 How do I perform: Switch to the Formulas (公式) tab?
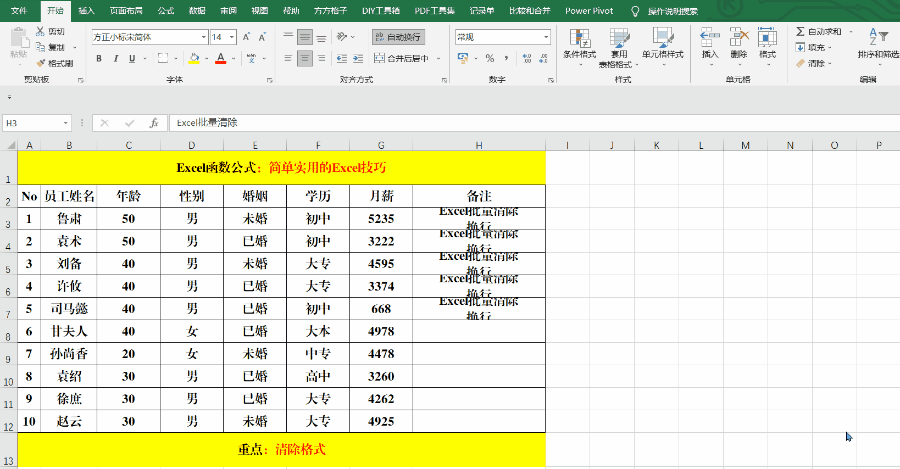166,10
